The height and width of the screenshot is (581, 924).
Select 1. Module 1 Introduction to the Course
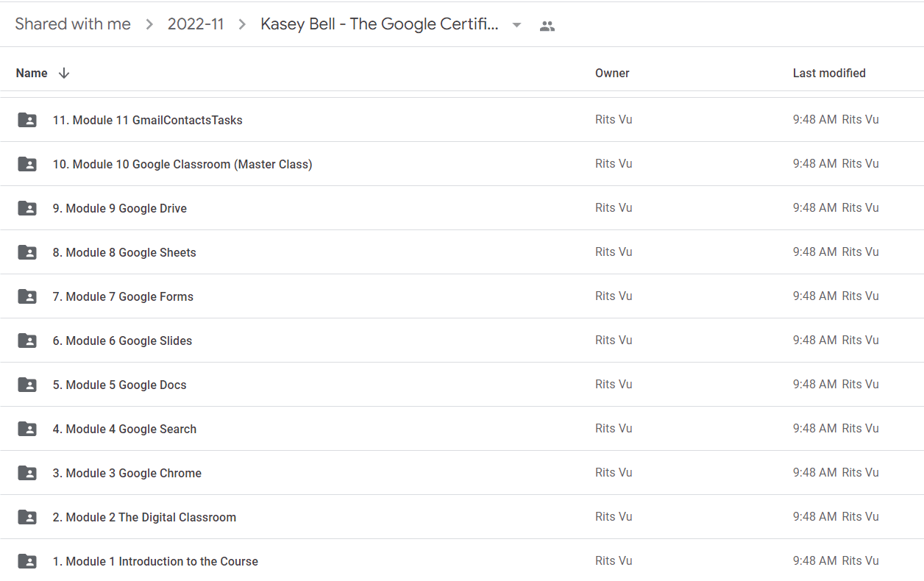[x=462, y=560]
